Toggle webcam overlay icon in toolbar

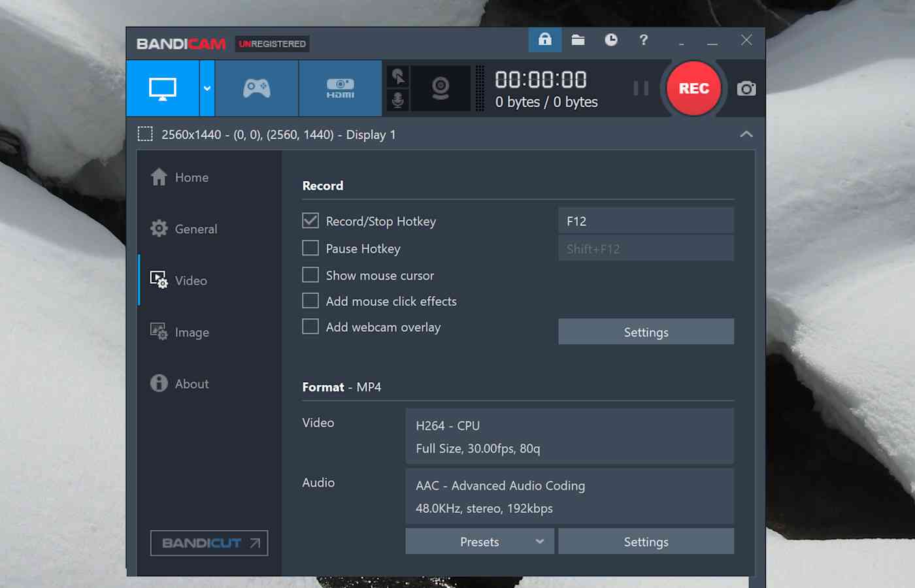click(441, 88)
